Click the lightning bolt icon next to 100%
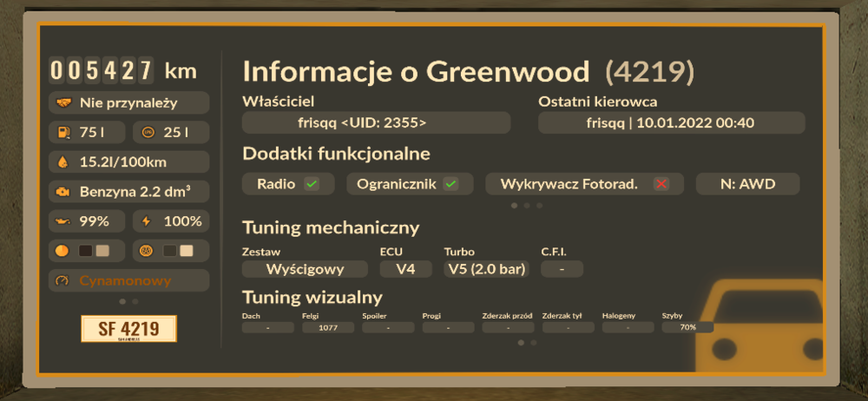Viewport: 868px width, 401px height. pos(146,221)
